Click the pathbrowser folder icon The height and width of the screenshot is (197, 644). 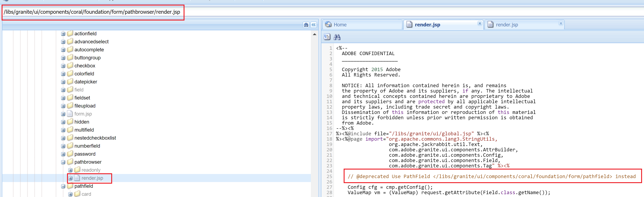[70, 162]
